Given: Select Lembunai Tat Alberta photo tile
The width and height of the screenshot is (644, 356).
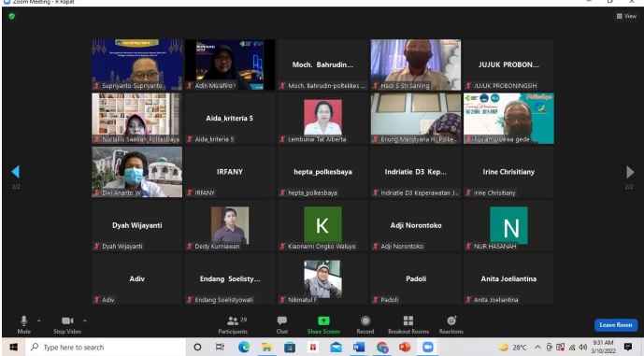Looking at the screenshot, I should coord(322,119).
